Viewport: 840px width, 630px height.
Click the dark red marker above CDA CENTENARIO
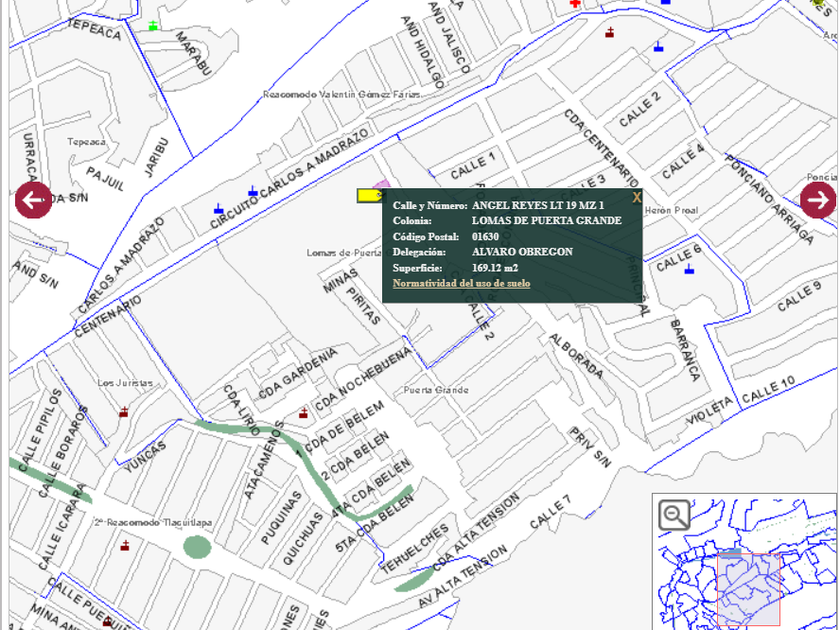click(609, 32)
